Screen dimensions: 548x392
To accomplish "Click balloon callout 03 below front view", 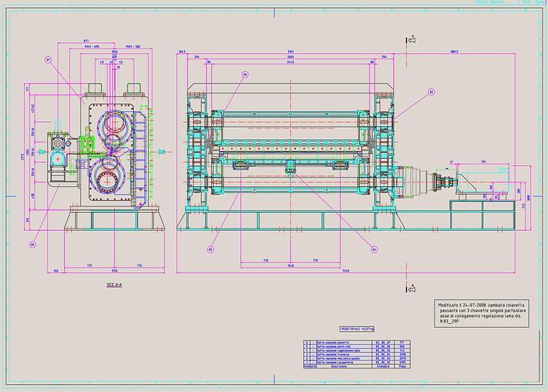I will point(211,250).
